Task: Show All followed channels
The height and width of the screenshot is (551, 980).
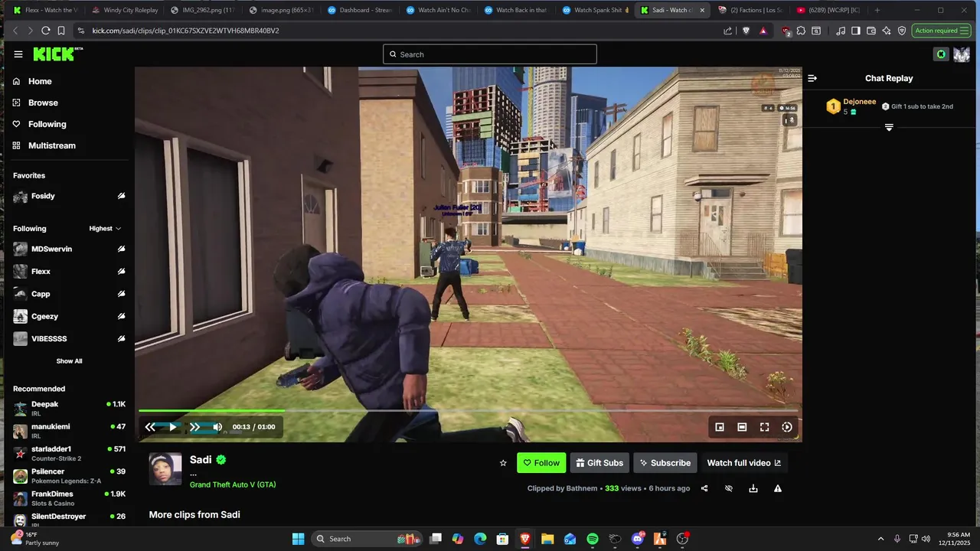Action: 69,361
